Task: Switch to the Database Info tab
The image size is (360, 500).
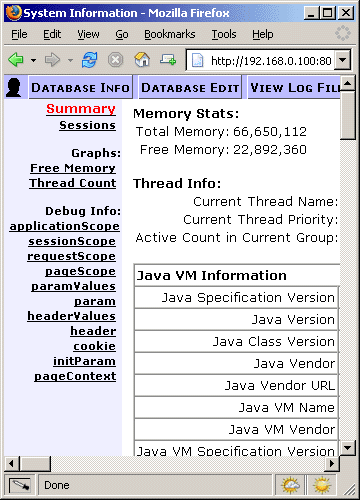Action: [x=80, y=87]
